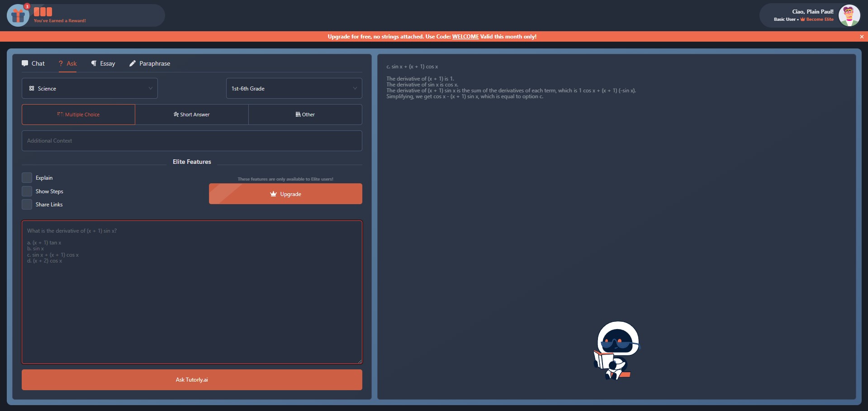The width and height of the screenshot is (868, 411).
Task: Select the Multiple Choice question type
Action: [78, 115]
